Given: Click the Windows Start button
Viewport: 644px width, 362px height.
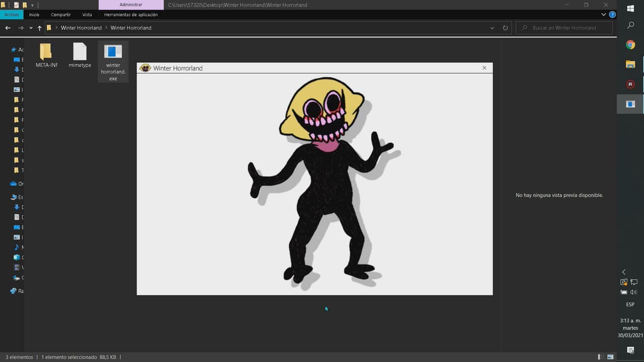Looking at the screenshot, I should [630, 8].
